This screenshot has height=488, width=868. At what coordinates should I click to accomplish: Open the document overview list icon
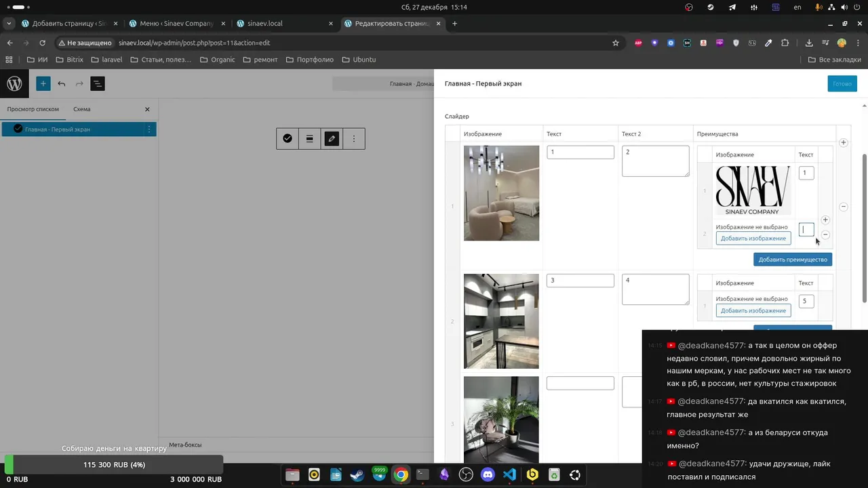click(x=97, y=83)
